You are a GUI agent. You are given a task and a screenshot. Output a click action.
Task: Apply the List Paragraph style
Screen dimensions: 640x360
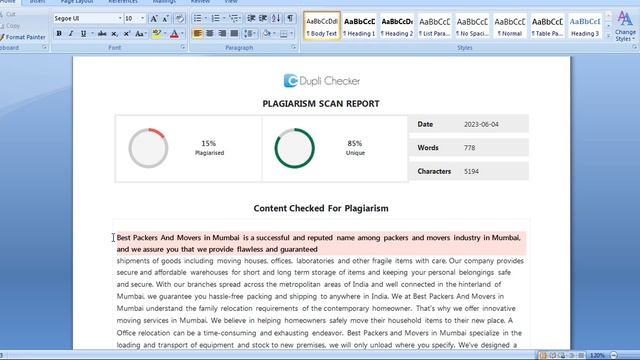click(434, 26)
